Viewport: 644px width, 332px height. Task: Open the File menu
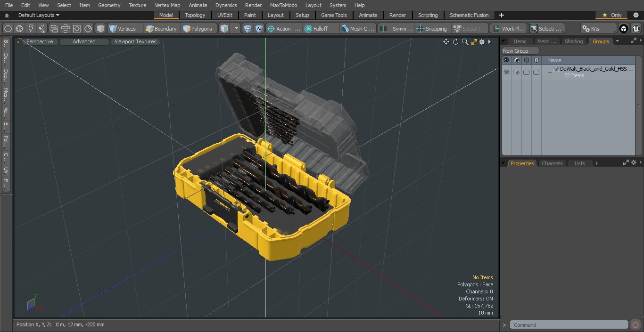tap(9, 5)
